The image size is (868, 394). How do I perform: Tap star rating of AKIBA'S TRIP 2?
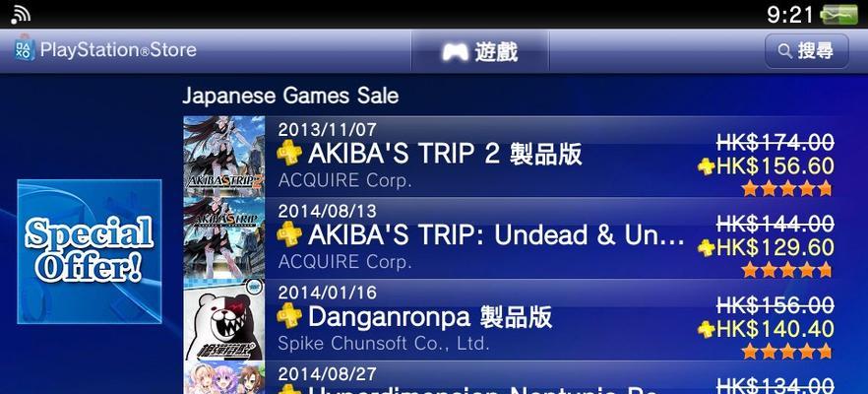(x=786, y=188)
